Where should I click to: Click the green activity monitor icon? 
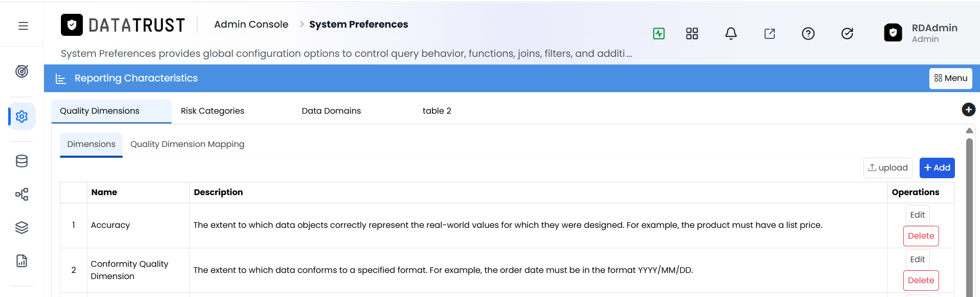[659, 34]
